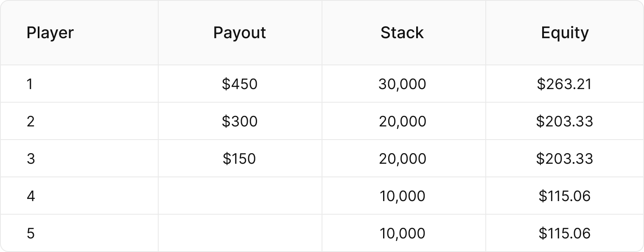
Task: Click the Equity column header
Action: click(565, 33)
